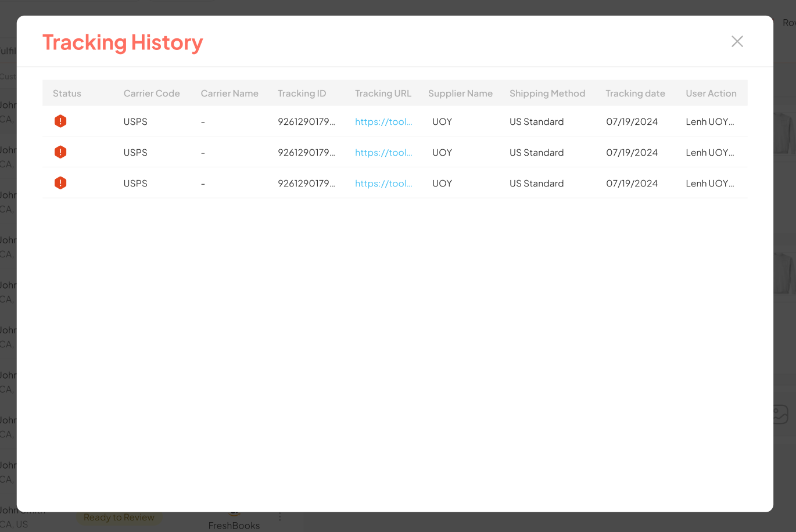
Task: Click the User Action column header
Action: [x=711, y=94]
